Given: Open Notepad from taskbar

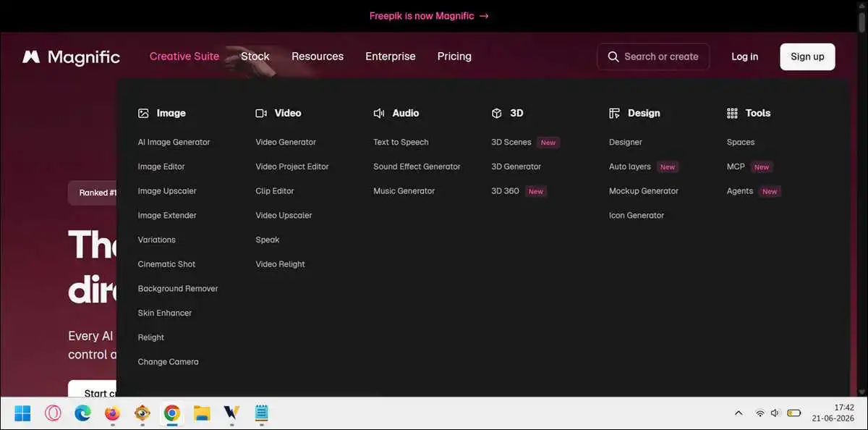Looking at the screenshot, I should click(x=261, y=413).
